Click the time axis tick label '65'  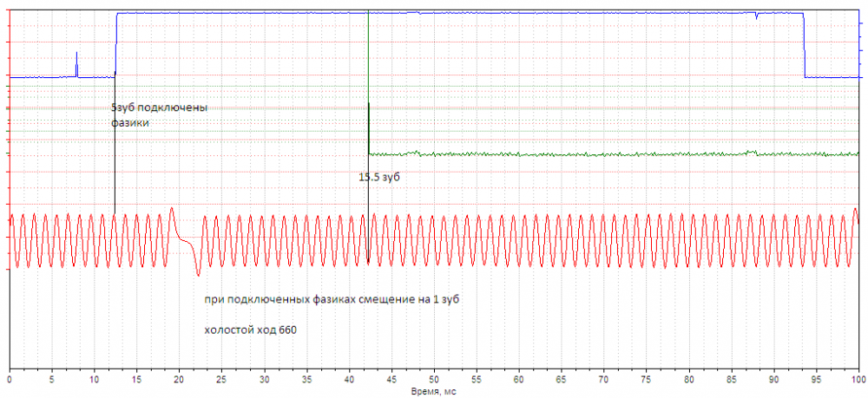pyautogui.click(x=562, y=380)
